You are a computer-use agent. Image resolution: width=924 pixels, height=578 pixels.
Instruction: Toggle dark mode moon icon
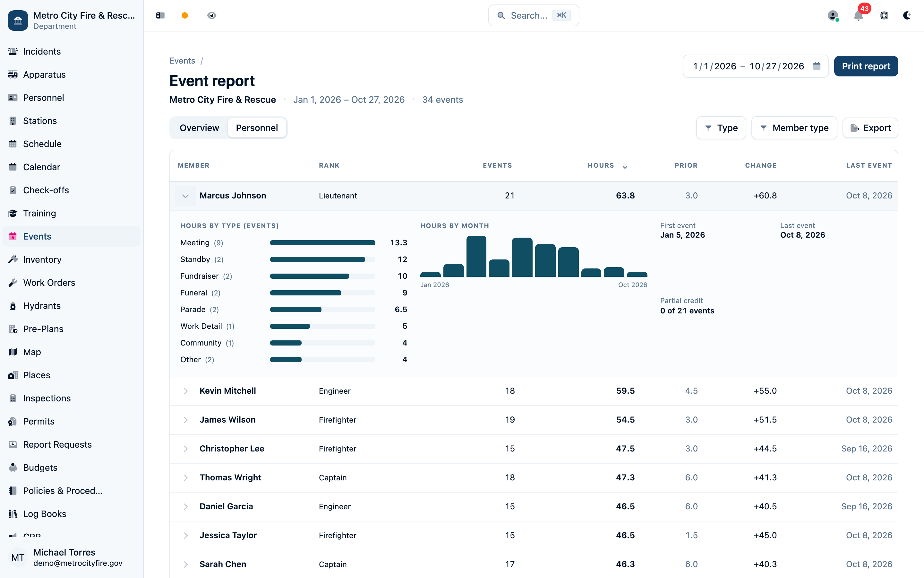click(x=907, y=15)
